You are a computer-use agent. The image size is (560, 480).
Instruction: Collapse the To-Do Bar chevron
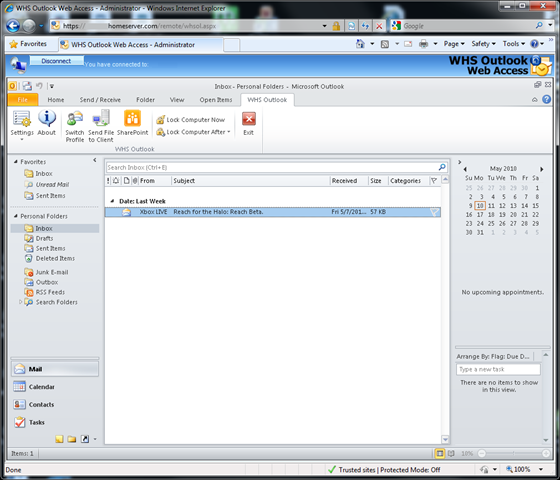point(460,162)
